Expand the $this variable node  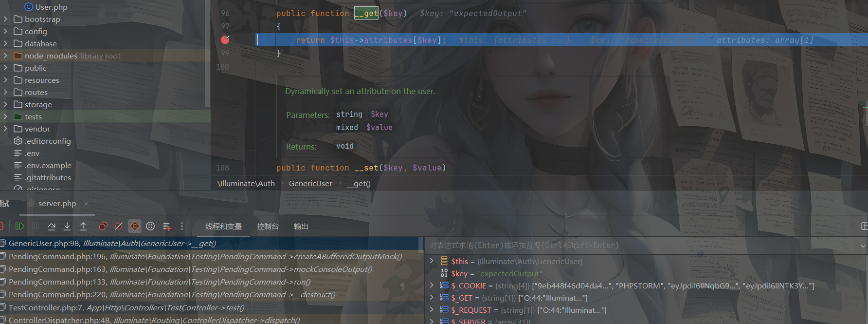click(432, 261)
